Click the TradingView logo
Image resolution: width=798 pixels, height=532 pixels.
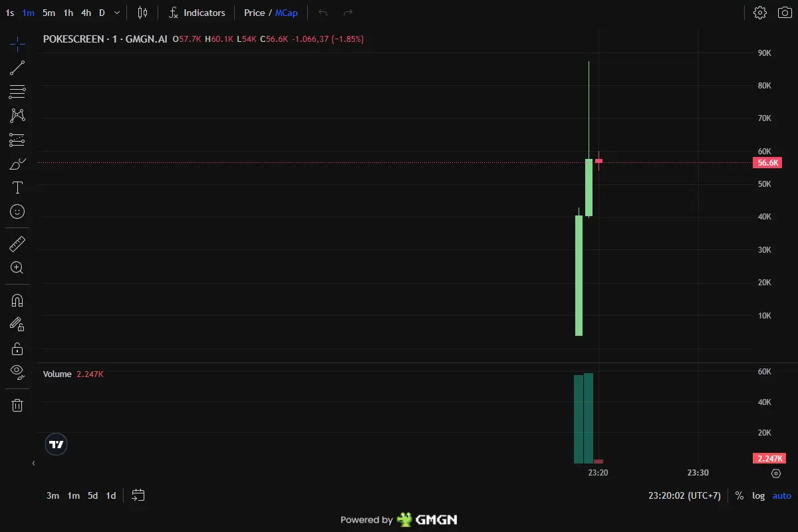click(57, 444)
